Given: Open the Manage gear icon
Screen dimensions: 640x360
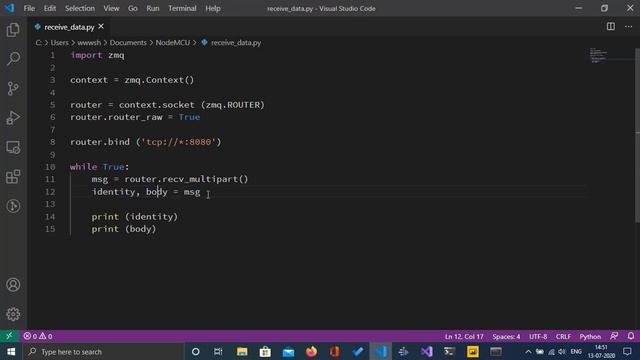Looking at the screenshot, I should pyautogui.click(x=13, y=314).
